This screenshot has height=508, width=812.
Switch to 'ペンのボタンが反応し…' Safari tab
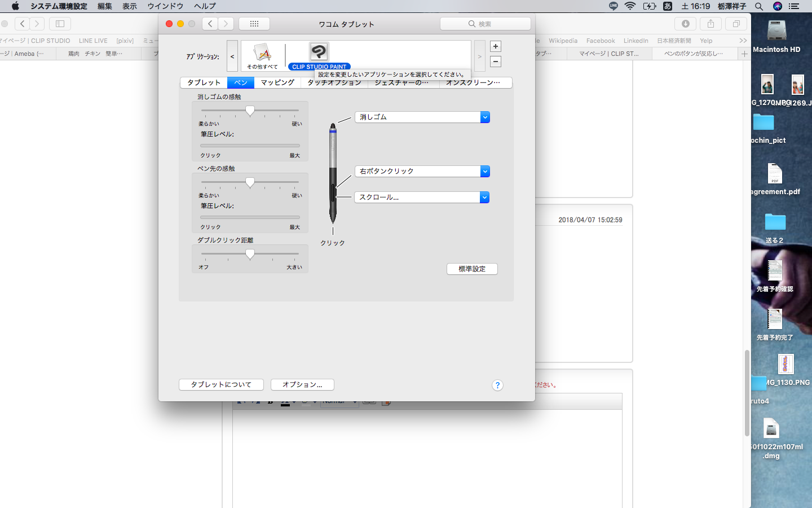pyautogui.click(x=695, y=54)
